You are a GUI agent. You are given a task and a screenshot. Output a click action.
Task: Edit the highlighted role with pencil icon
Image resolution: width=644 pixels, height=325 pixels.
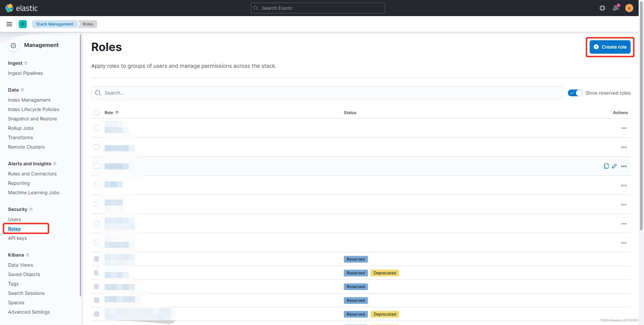[x=614, y=166]
